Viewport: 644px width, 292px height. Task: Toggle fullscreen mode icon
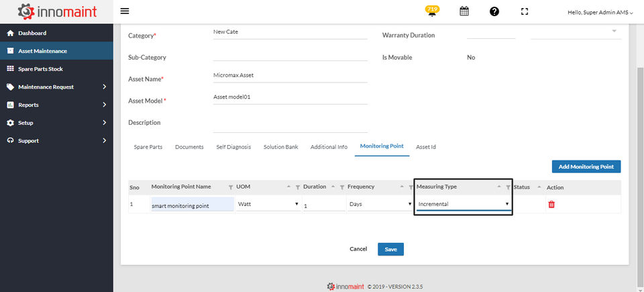(525, 11)
